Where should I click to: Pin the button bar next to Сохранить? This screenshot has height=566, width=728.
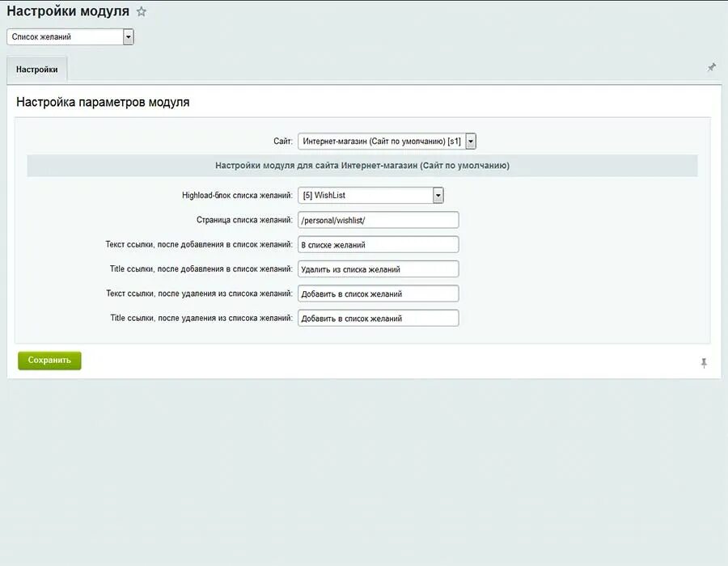[x=704, y=363]
